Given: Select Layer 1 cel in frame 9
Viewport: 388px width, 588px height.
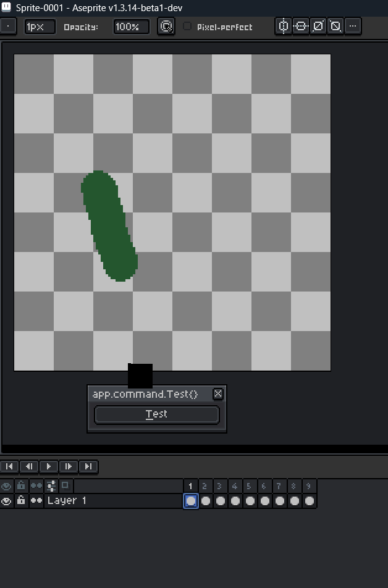Looking at the screenshot, I should coord(309,501).
